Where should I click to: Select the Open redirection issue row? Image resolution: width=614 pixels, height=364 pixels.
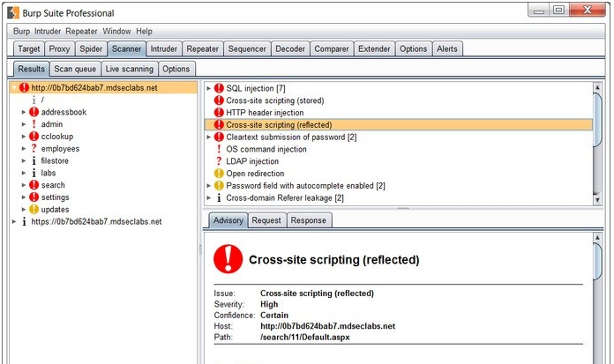pos(399,174)
